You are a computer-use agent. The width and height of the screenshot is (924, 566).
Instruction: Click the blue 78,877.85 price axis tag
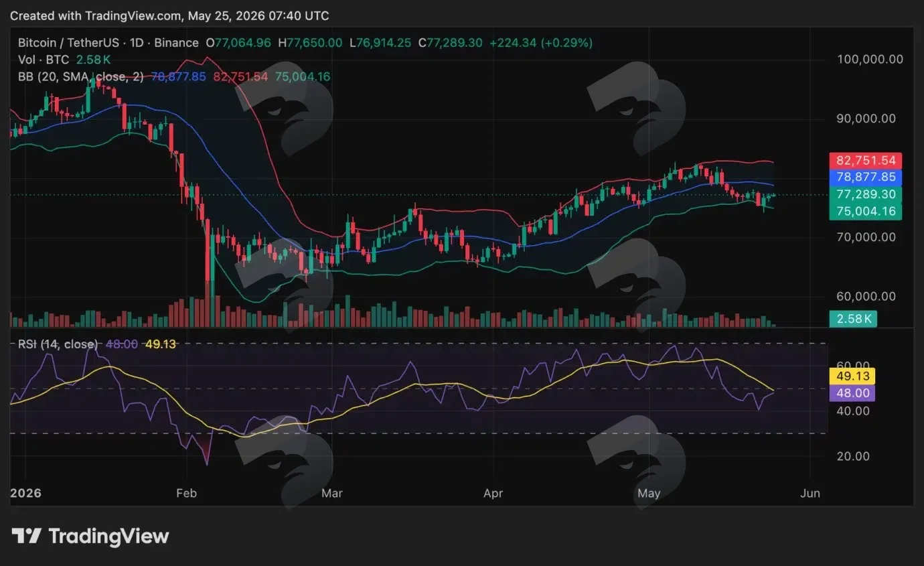866,178
